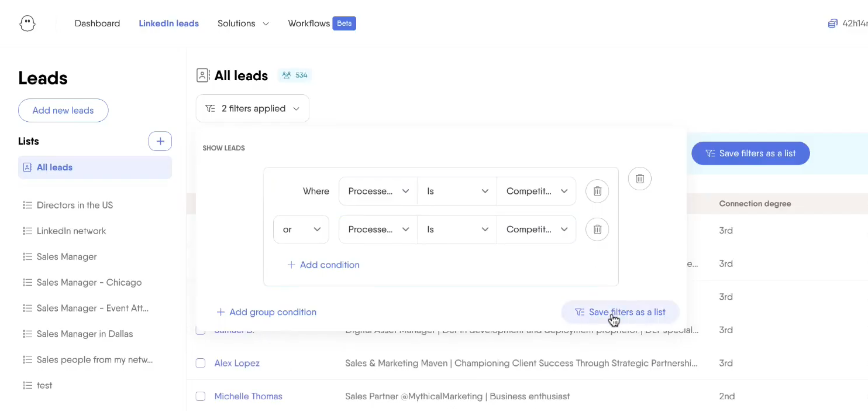Remove the whole filter group via outer trash icon

click(x=639, y=179)
